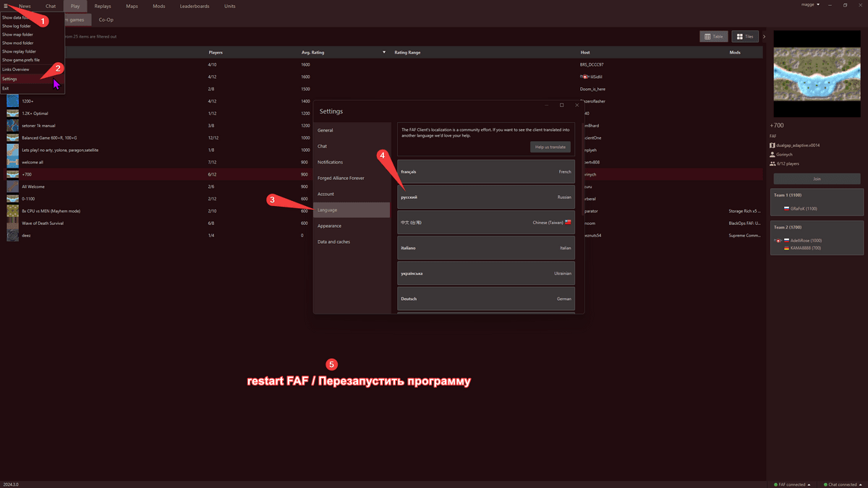This screenshot has width=868, height=488.
Task: Open the Replays tab
Action: 103,6
